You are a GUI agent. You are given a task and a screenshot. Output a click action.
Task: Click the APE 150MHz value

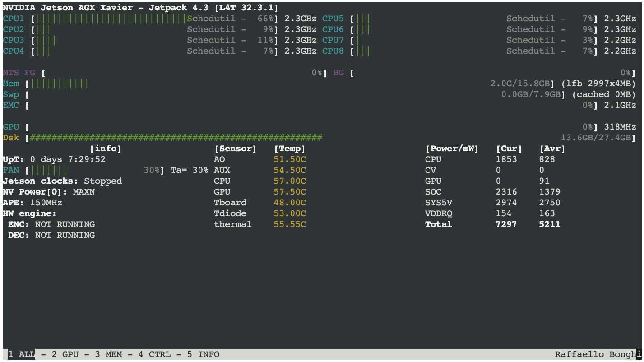(x=46, y=203)
